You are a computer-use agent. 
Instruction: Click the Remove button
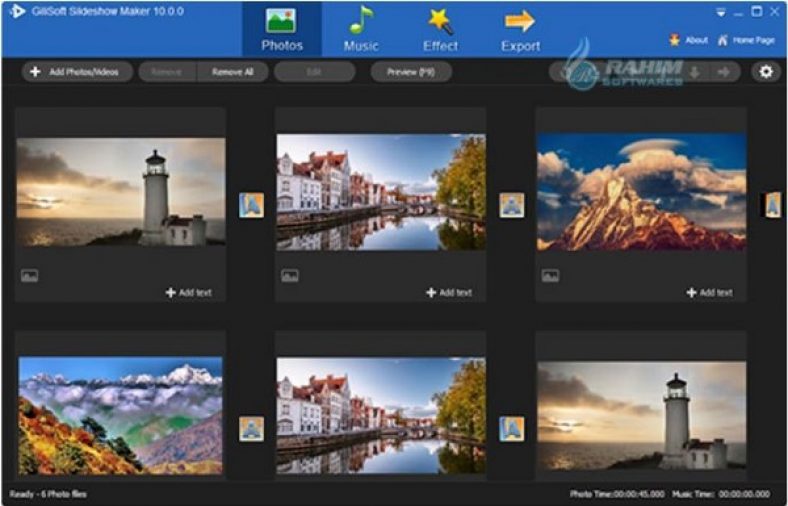[x=167, y=72]
